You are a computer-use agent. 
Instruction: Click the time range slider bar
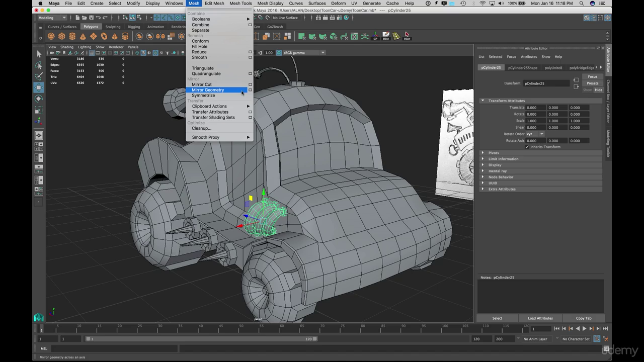(x=201, y=339)
